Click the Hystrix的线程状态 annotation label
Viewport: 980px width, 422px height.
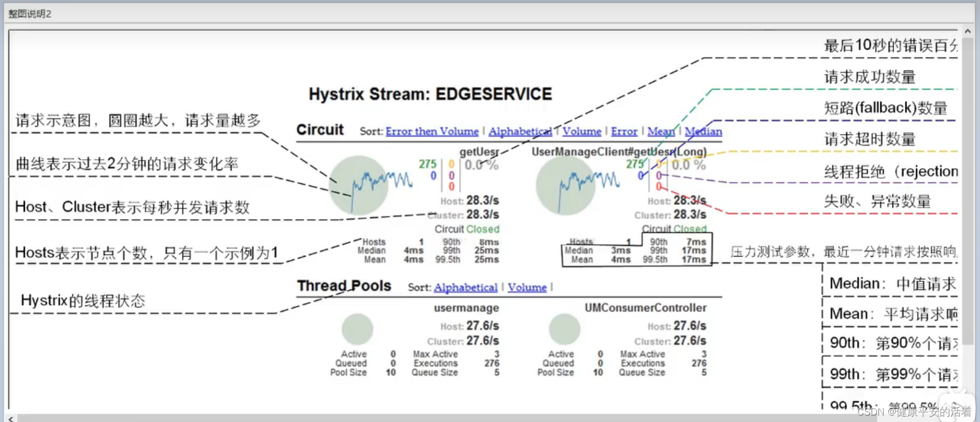pyautogui.click(x=83, y=300)
